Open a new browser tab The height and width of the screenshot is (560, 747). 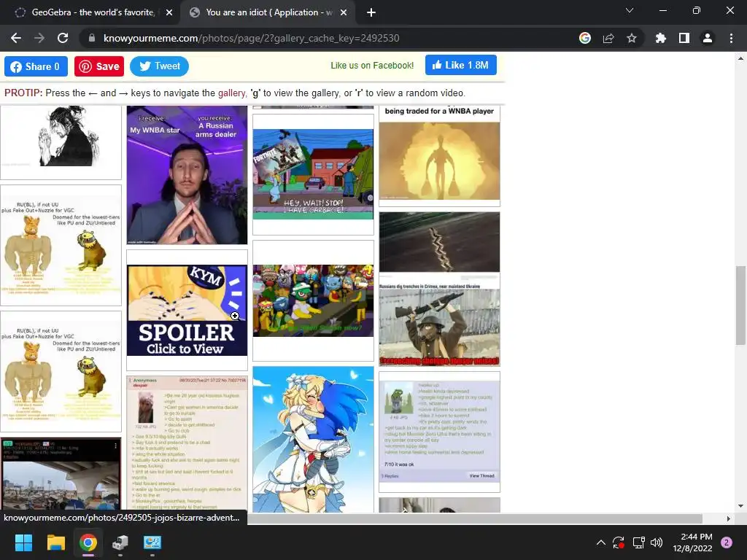[x=371, y=12]
